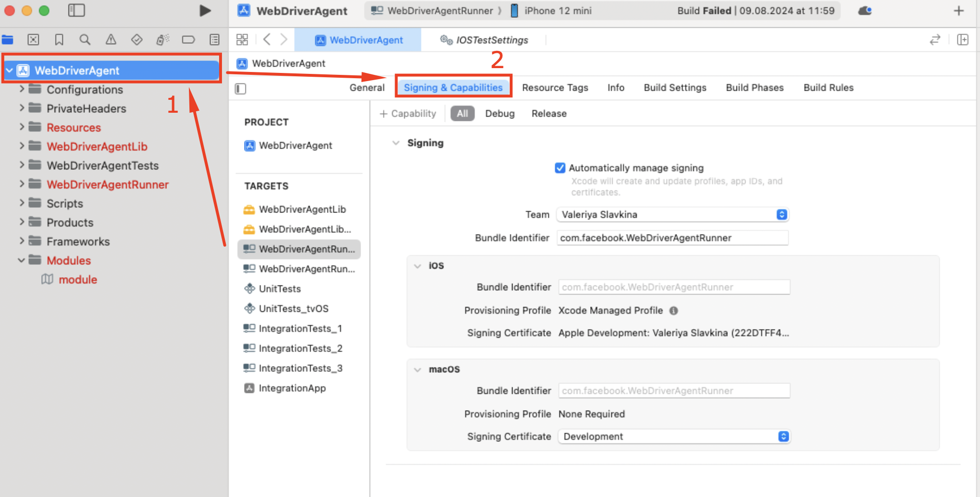This screenshot has height=497, width=980.
Task: Select the Products folder
Action: (70, 223)
